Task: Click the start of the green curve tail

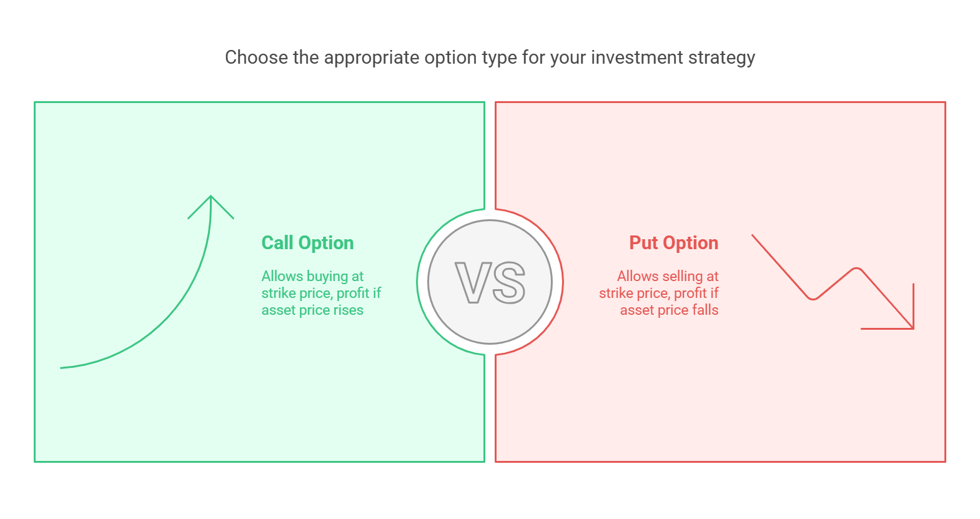Action: [x=62, y=367]
